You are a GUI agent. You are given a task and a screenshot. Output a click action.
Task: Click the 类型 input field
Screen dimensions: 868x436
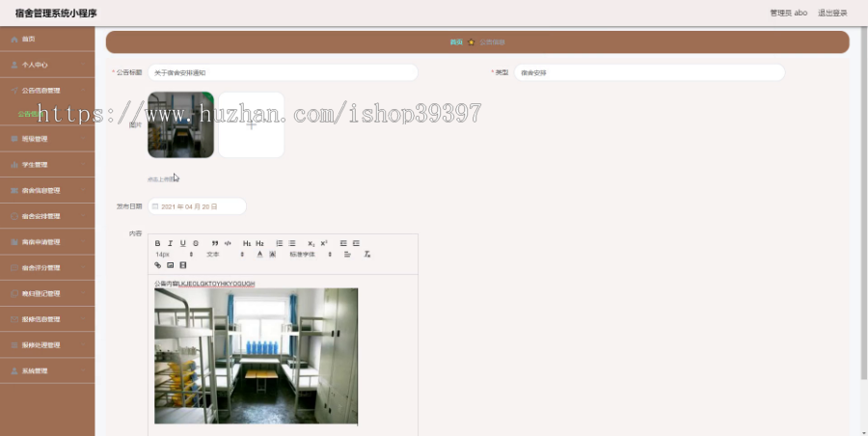(649, 72)
